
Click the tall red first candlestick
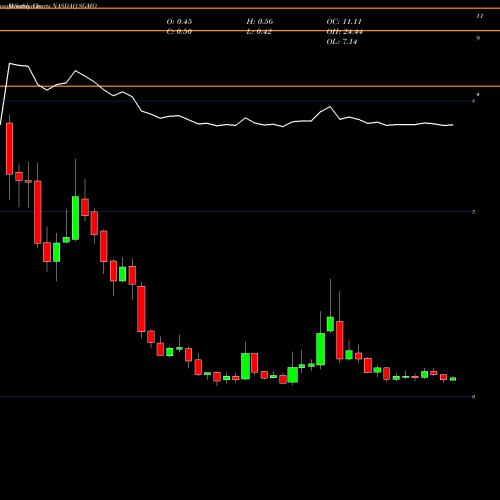9,149
